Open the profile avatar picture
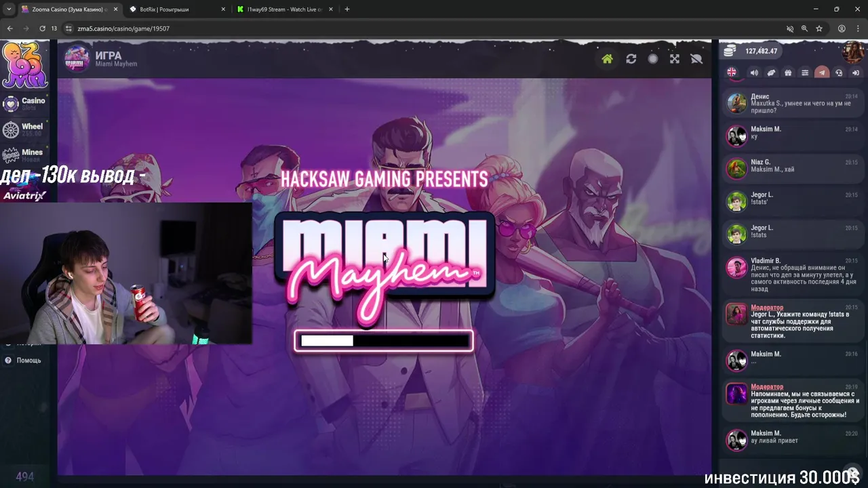 (x=853, y=51)
